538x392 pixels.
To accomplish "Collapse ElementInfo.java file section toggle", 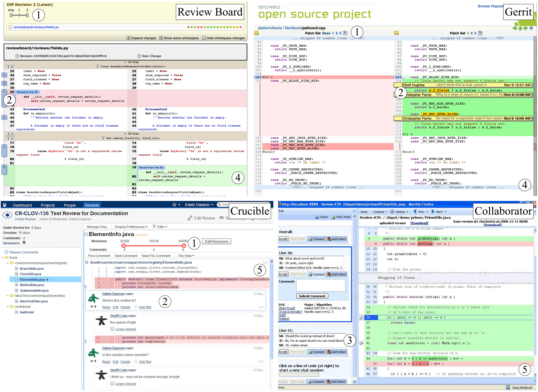I will (x=86, y=234).
